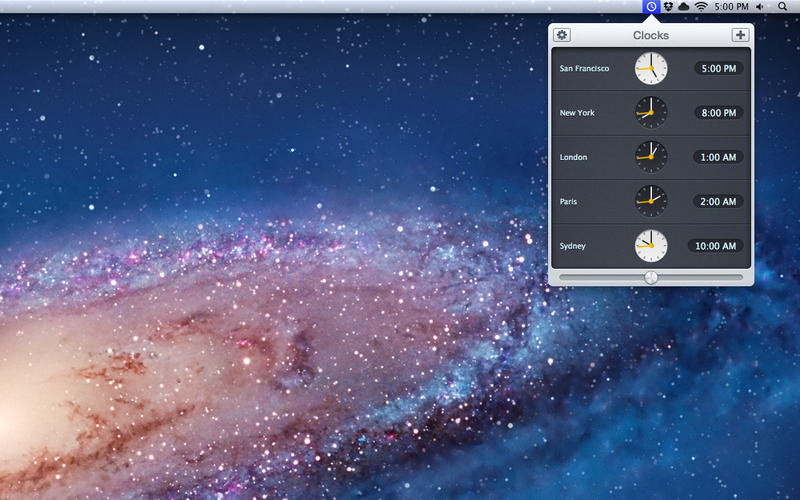Viewport: 800px width, 500px height.
Task: Click the 8:00 PM time badge
Action: (x=719, y=113)
